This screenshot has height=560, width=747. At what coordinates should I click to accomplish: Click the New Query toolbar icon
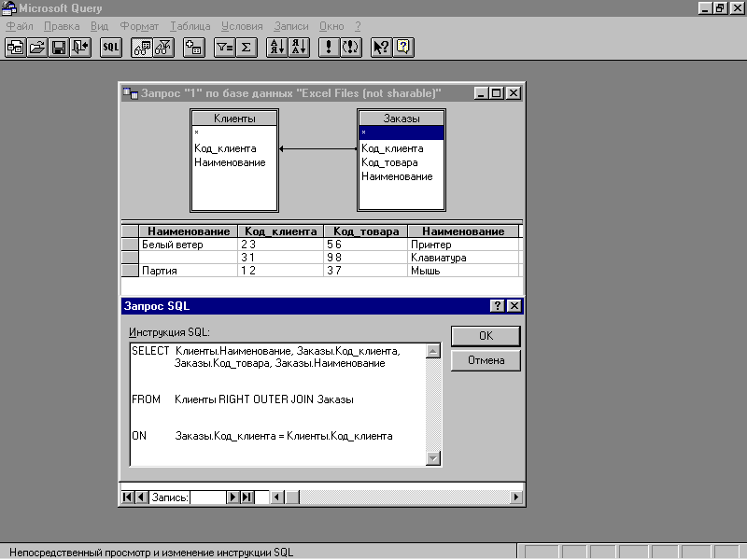pyautogui.click(x=16, y=48)
